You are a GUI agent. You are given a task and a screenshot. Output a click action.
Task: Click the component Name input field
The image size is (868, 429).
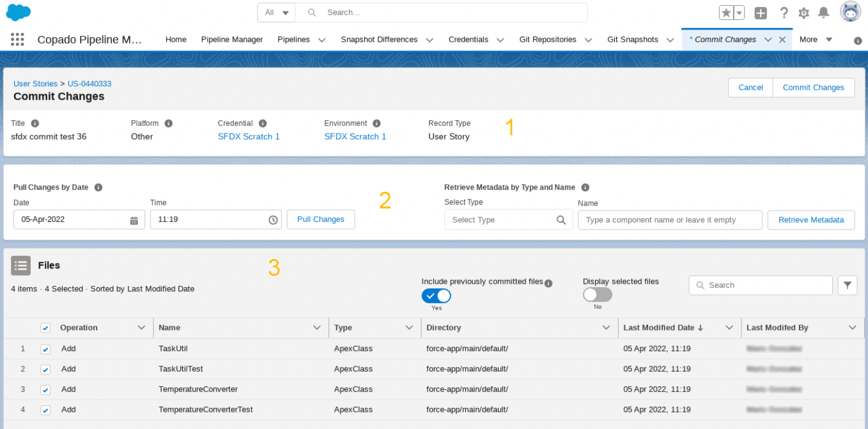coord(669,220)
